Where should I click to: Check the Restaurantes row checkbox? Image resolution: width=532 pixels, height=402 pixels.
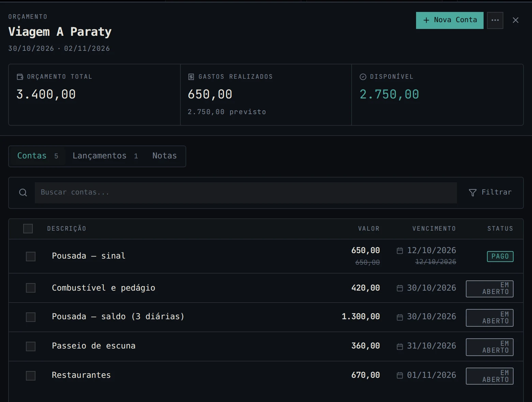[31, 376]
